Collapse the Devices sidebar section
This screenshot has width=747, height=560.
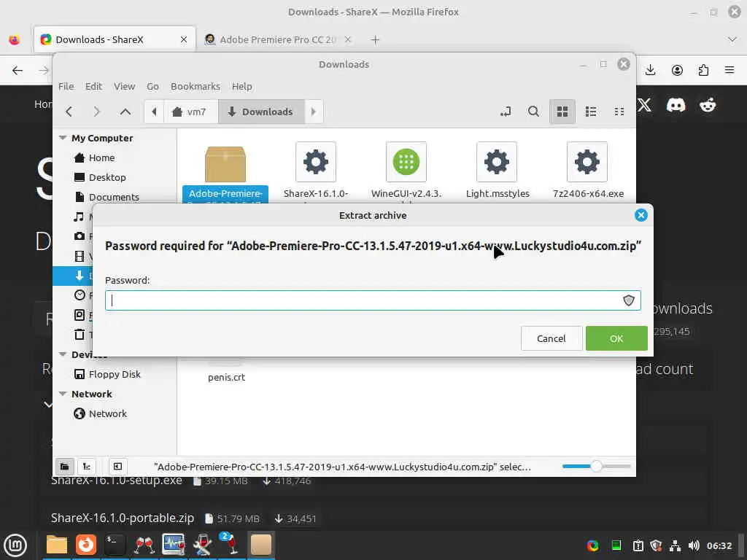pyautogui.click(x=63, y=354)
